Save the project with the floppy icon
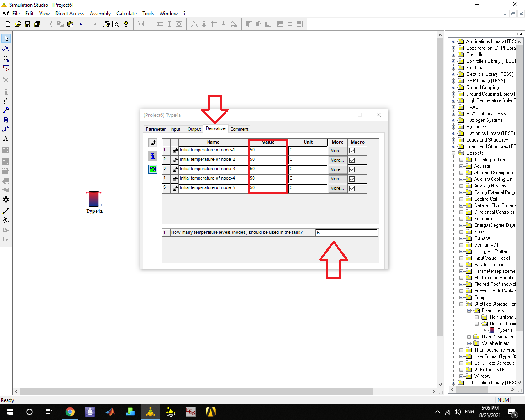 click(x=27, y=24)
